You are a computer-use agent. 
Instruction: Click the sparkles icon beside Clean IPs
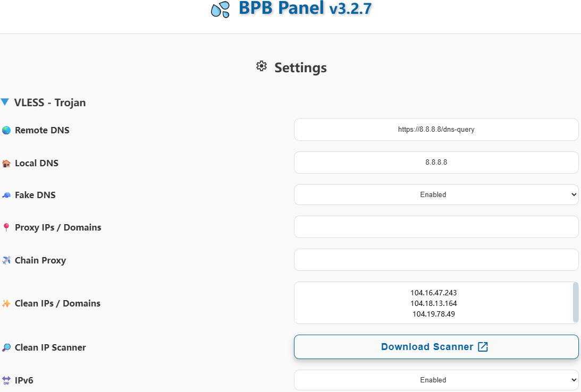(x=6, y=303)
